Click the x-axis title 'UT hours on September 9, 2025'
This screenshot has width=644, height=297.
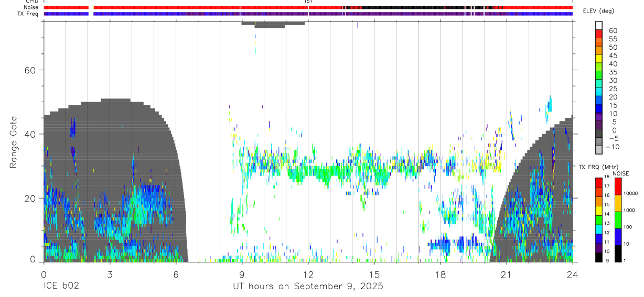coord(308,287)
